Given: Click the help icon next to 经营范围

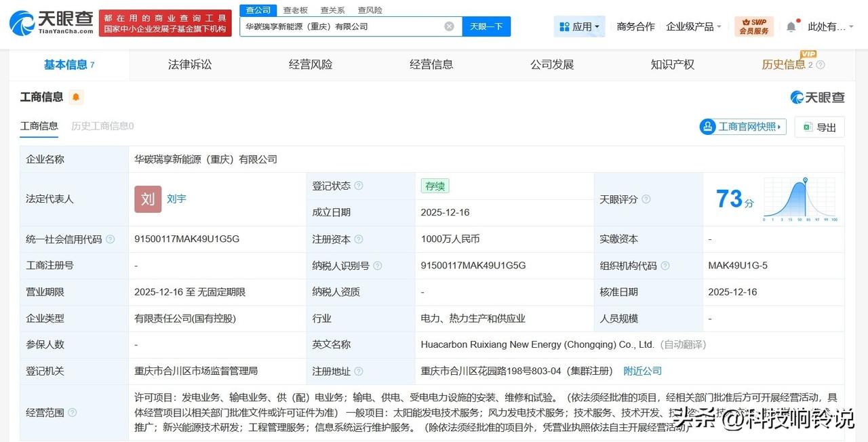Looking at the screenshot, I should [x=73, y=412].
